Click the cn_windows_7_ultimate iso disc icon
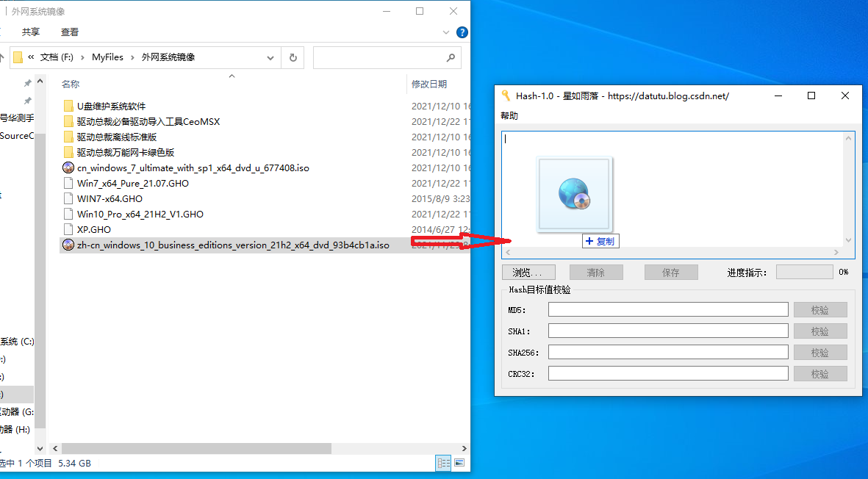 pos(68,168)
